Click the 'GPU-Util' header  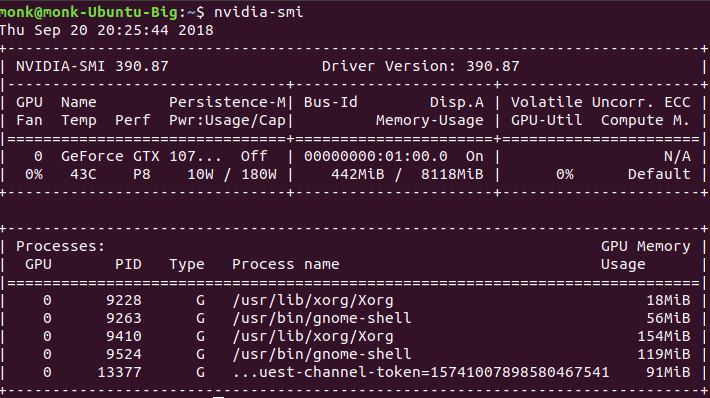(x=547, y=120)
